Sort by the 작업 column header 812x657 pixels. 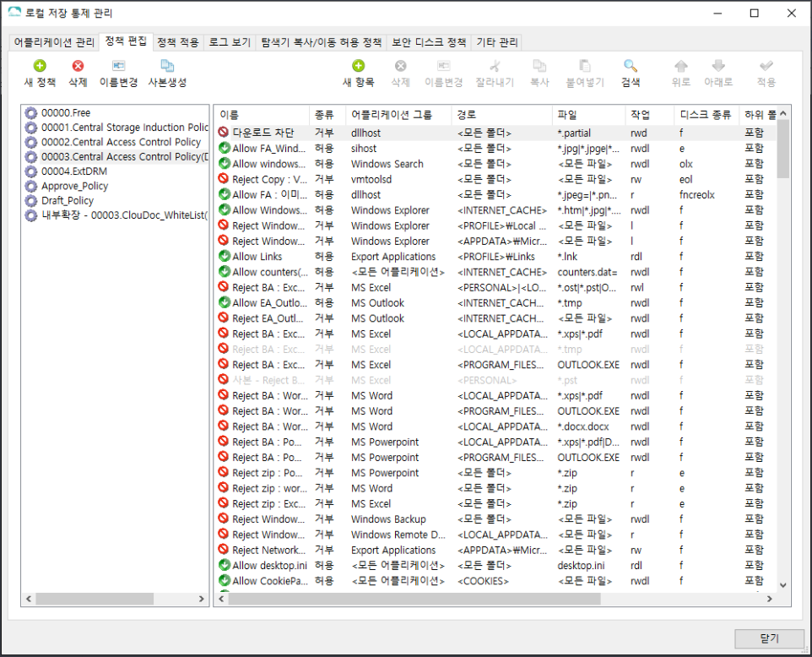pyautogui.click(x=649, y=115)
